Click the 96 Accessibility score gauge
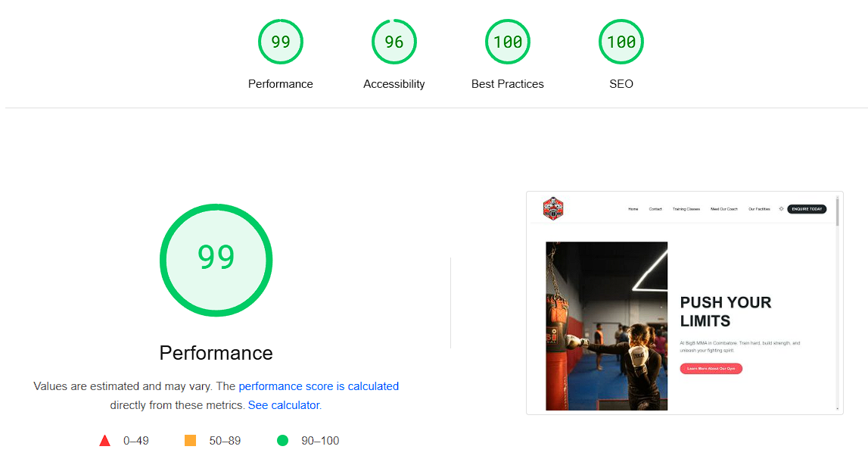The width and height of the screenshot is (868, 459). pos(394,42)
